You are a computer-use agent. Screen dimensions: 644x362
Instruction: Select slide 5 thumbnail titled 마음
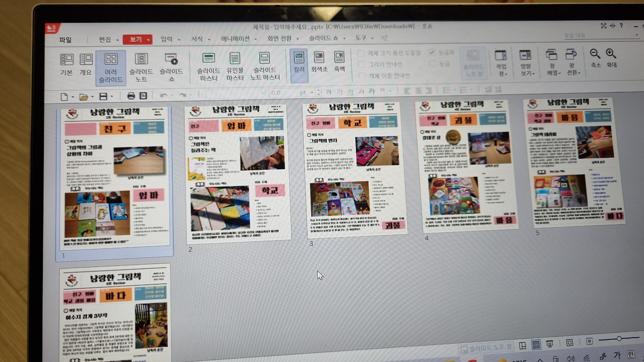click(574, 162)
